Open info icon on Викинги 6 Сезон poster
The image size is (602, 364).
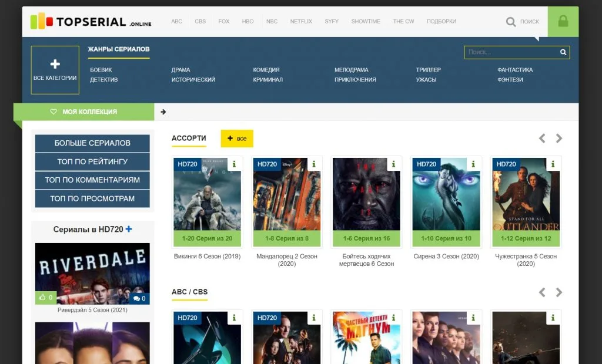[234, 164]
